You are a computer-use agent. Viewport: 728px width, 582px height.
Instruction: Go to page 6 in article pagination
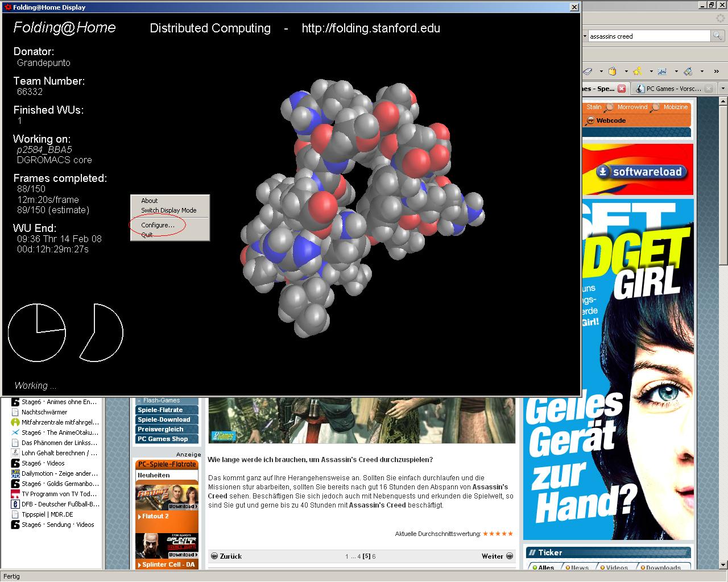374,556
